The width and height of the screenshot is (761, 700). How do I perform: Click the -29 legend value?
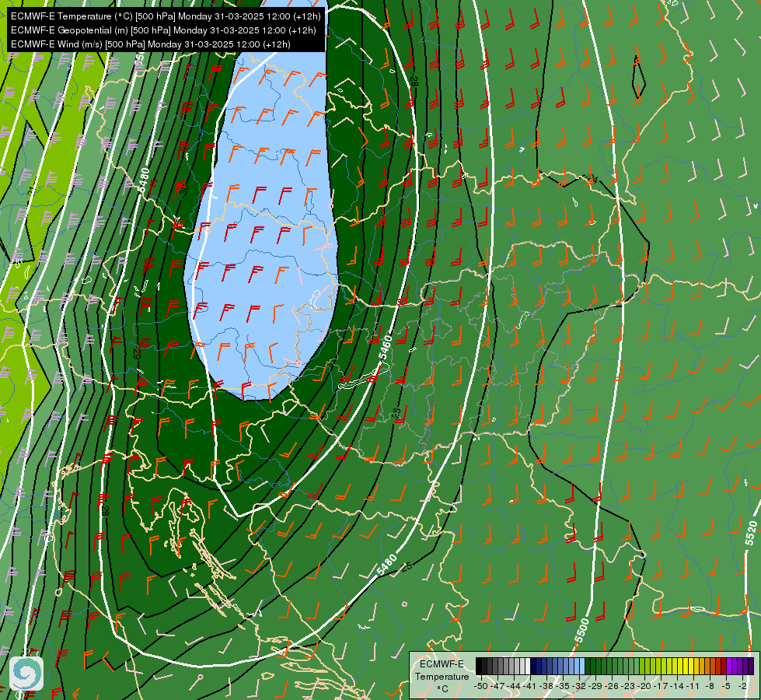[x=595, y=686]
